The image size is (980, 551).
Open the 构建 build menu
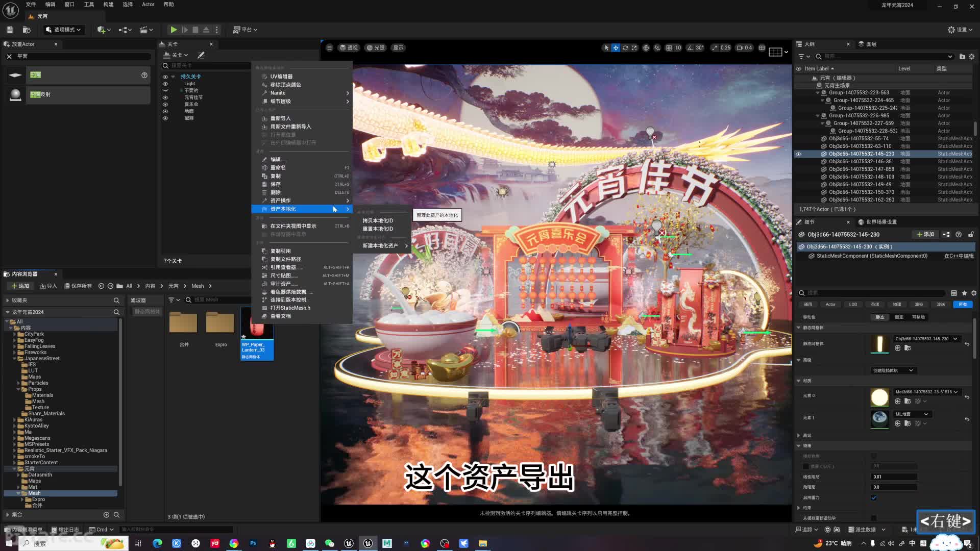108,5
